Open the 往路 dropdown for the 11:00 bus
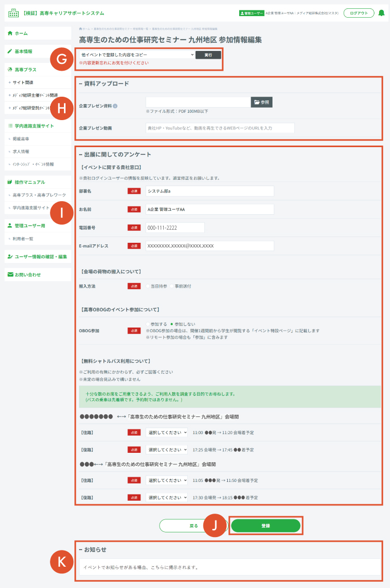Image resolution: width=390 pixels, height=588 pixels. click(166, 432)
